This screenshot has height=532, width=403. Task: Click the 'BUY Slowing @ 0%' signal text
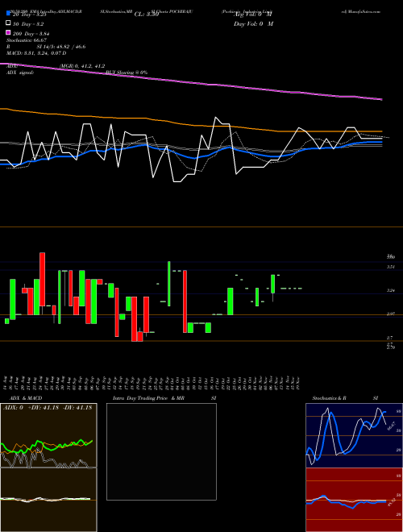click(x=127, y=73)
